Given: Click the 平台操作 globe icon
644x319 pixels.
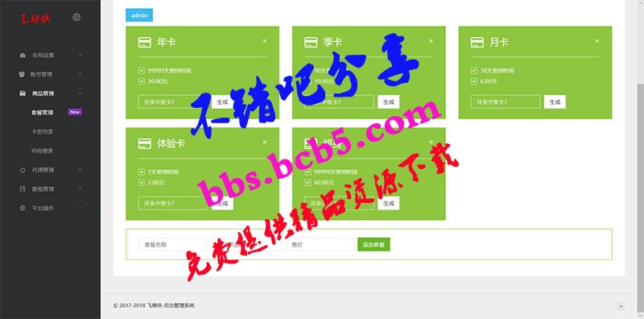Looking at the screenshot, I should [x=23, y=208].
